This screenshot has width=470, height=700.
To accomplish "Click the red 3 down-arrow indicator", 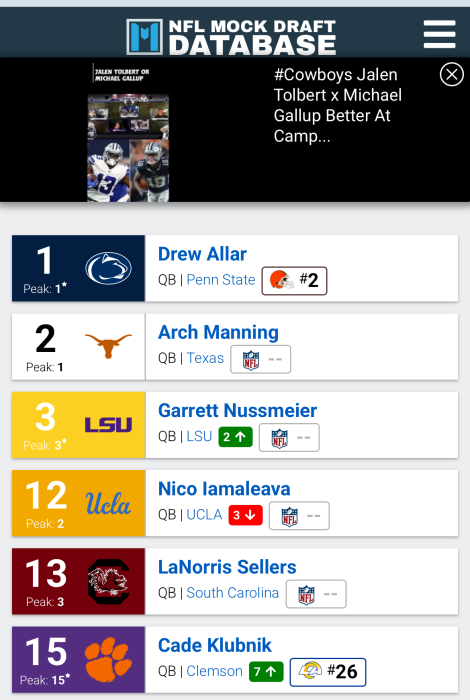I will (245, 515).
